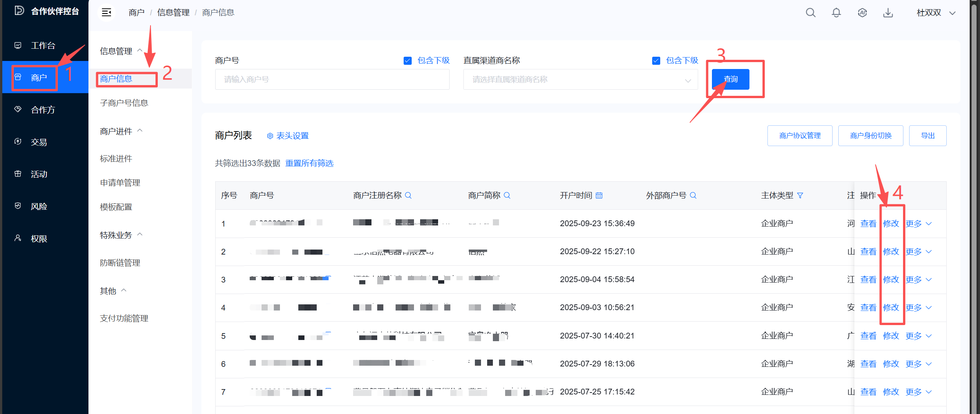Click 表头设置 link
The width and height of the screenshot is (980, 414).
[293, 136]
